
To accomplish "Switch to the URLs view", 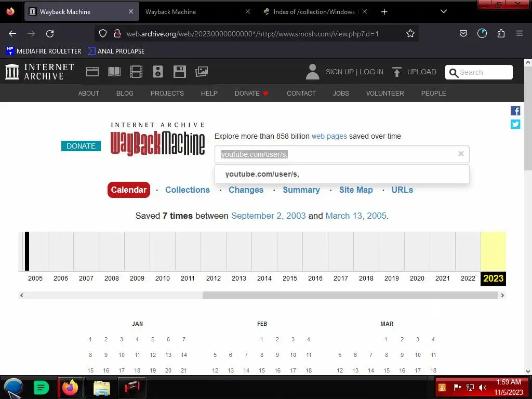I will 402,190.
